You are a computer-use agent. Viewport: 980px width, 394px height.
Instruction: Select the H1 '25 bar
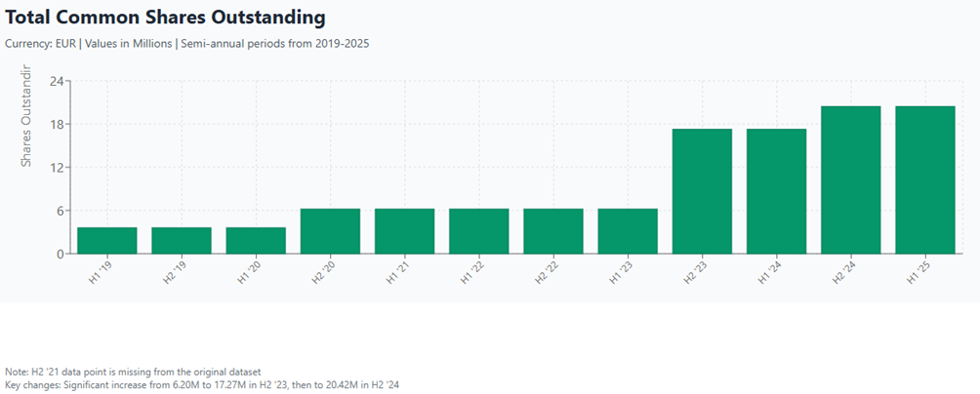point(924,179)
